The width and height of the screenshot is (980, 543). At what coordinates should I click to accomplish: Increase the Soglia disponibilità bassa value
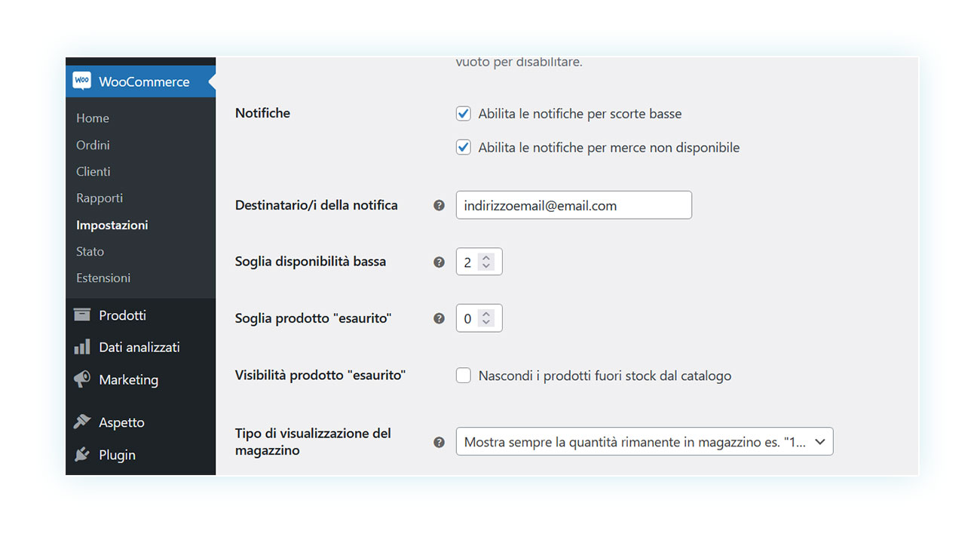pos(486,257)
